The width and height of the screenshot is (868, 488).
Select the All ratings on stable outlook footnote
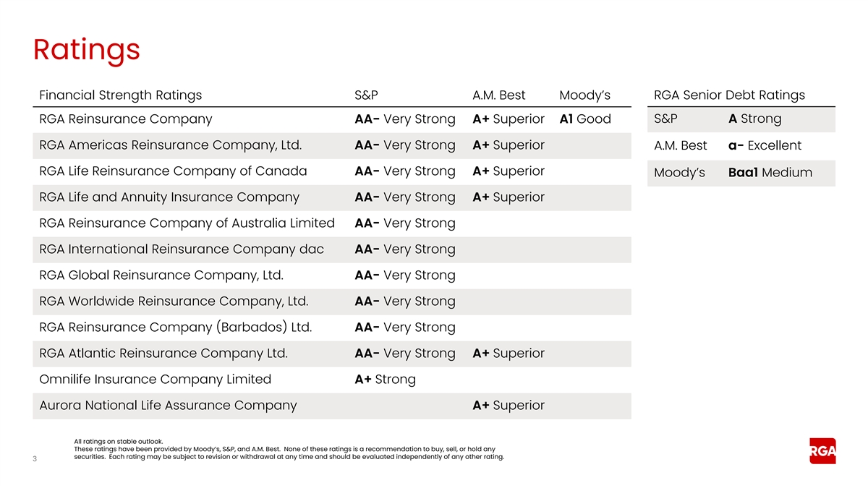119,441
